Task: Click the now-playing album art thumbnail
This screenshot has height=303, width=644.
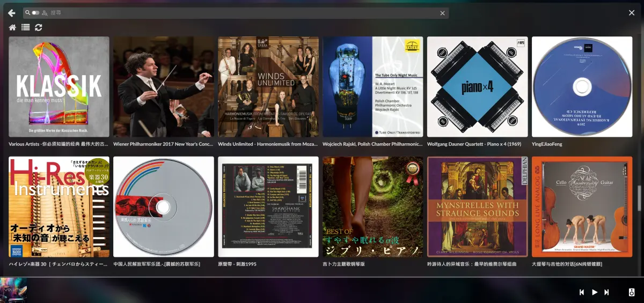Action: tap(13, 290)
